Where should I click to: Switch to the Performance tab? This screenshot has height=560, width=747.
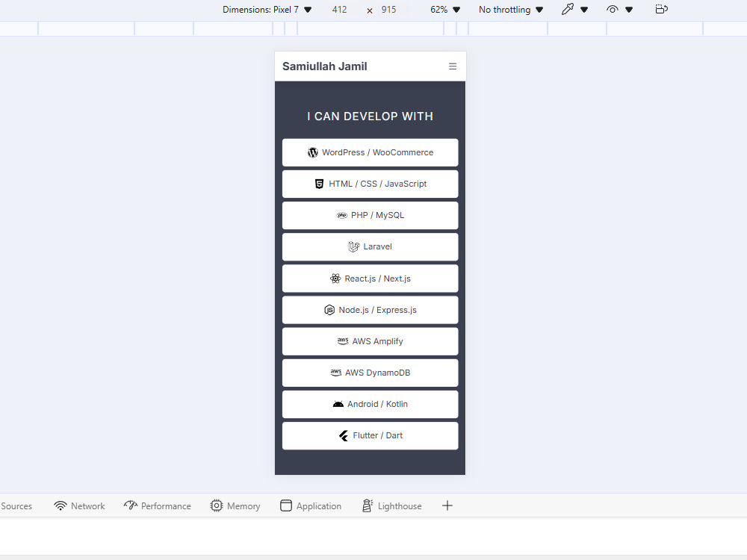click(157, 506)
